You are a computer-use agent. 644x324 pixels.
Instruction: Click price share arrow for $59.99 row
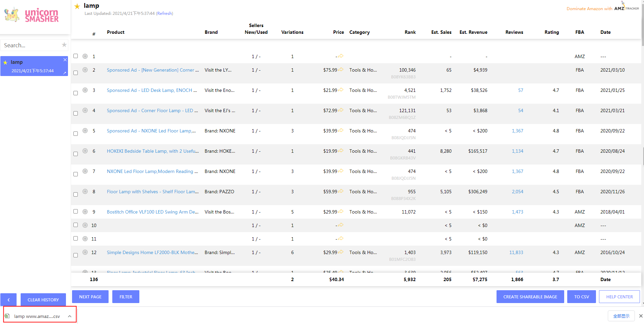(x=341, y=191)
